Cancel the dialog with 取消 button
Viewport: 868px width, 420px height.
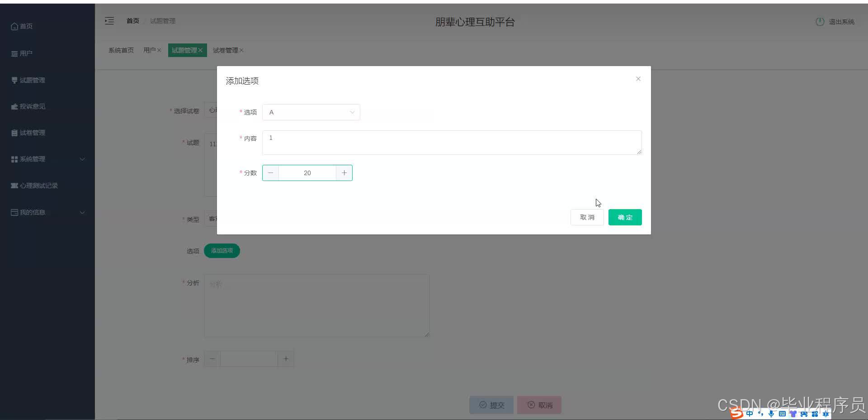pos(587,217)
